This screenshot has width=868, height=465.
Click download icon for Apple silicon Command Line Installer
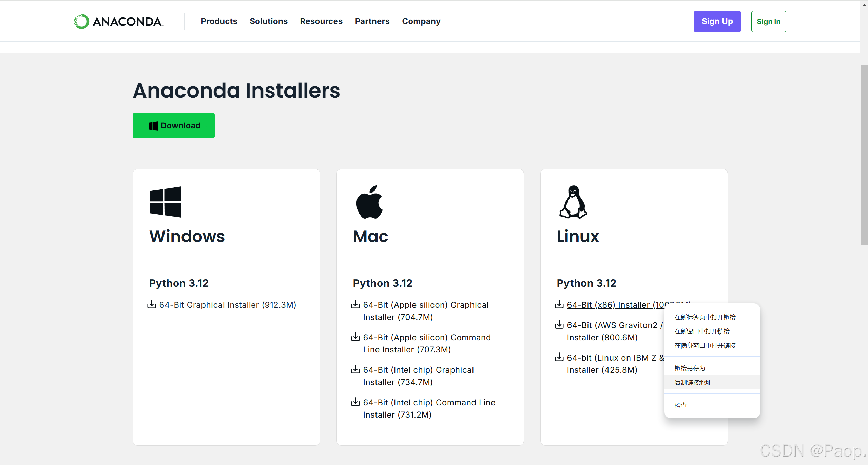pos(355,337)
